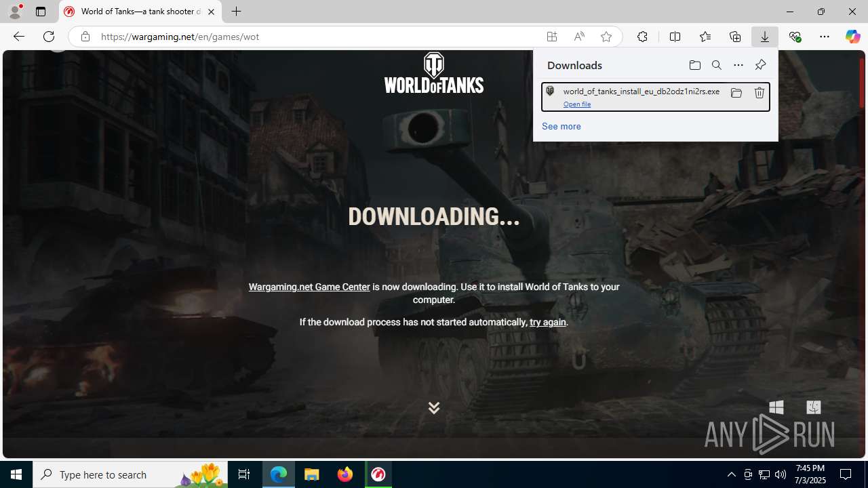Open Edge Settings and more menu

825,37
